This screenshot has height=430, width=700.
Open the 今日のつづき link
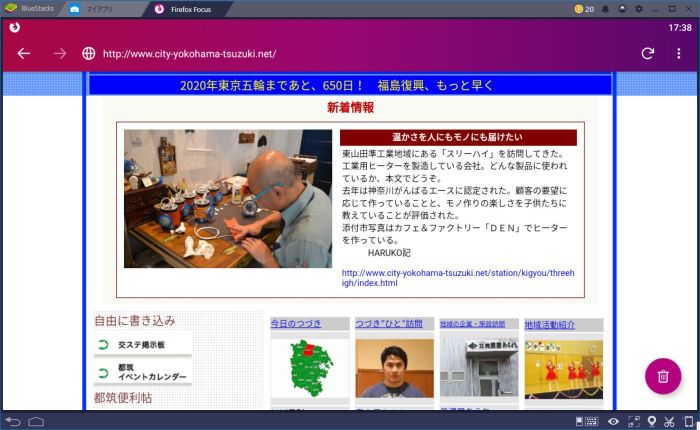pos(295,324)
